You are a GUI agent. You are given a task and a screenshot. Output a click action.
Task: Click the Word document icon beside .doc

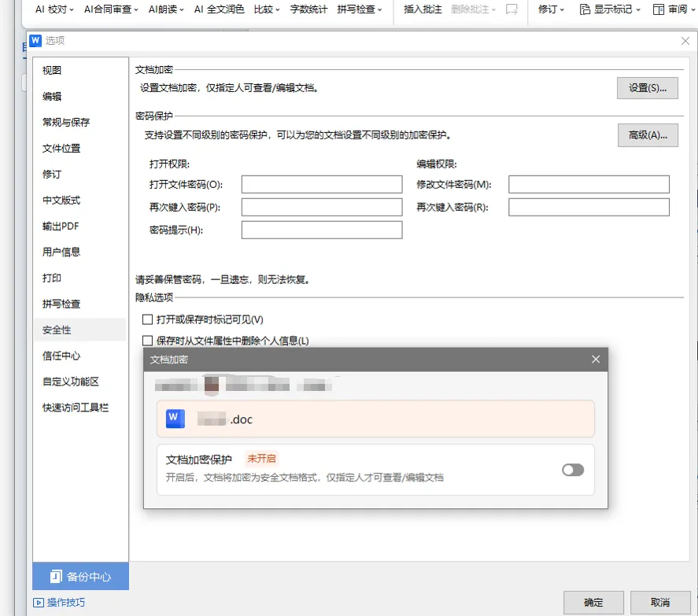pos(175,419)
